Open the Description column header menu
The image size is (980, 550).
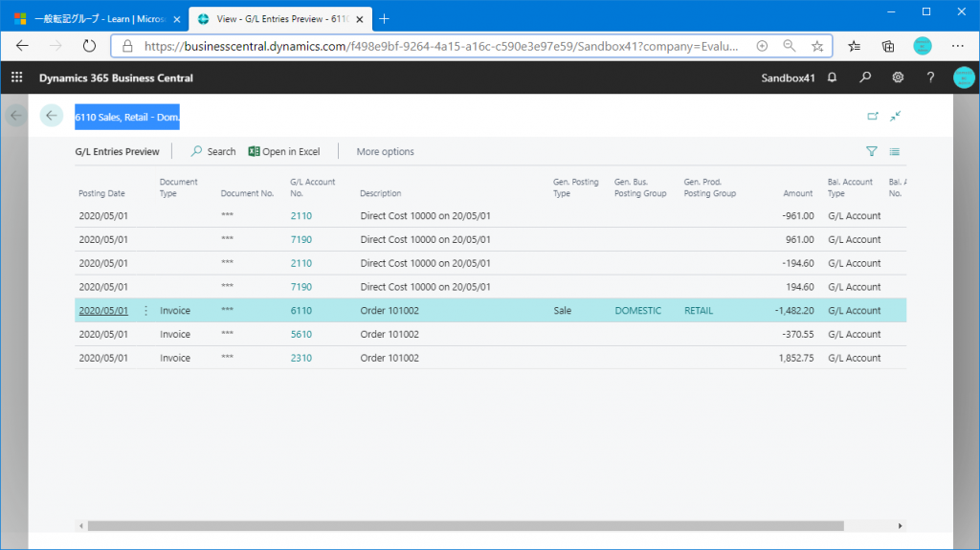pos(381,193)
